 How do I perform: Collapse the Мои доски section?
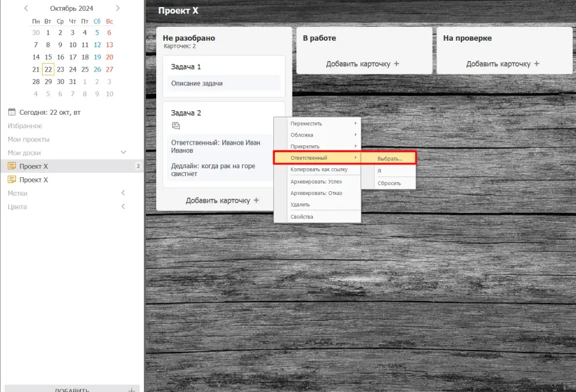pyautogui.click(x=124, y=153)
